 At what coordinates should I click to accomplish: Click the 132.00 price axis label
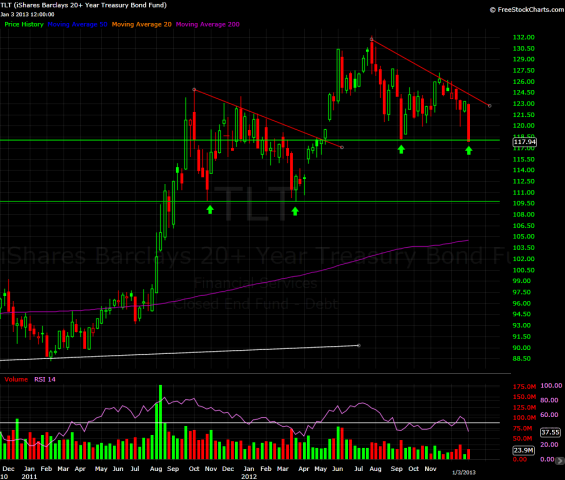(x=524, y=37)
